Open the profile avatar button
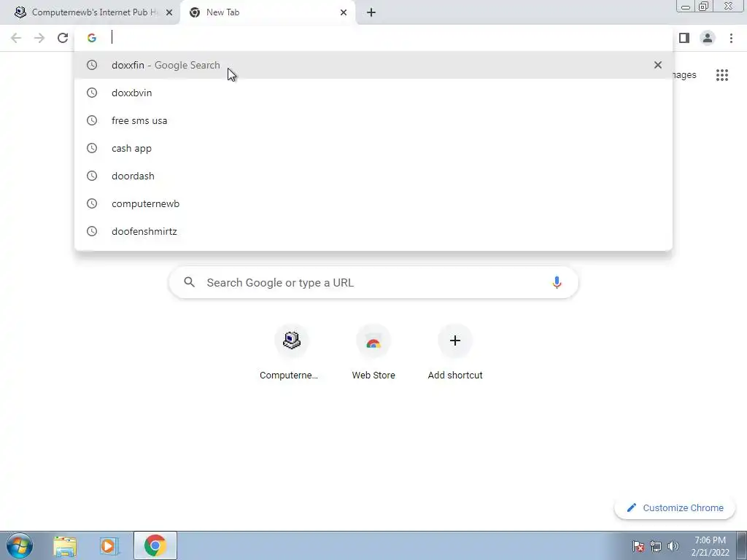This screenshot has width=747, height=560. pos(708,38)
